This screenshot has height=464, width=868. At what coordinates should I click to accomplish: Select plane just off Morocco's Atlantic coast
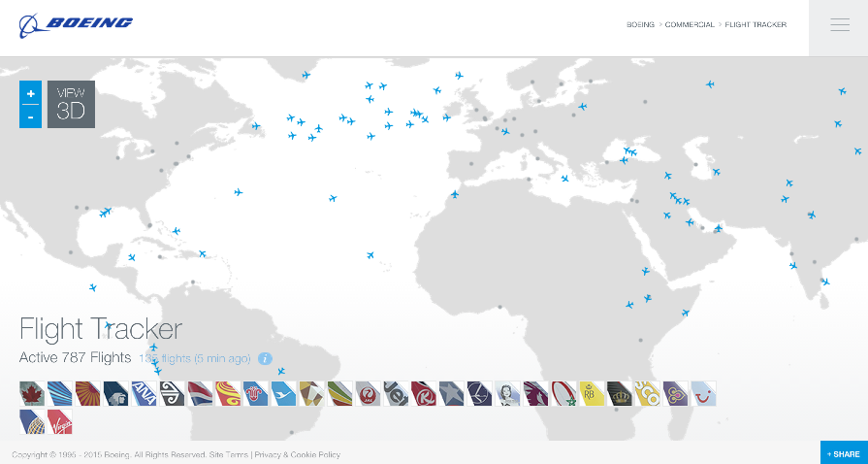455,194
